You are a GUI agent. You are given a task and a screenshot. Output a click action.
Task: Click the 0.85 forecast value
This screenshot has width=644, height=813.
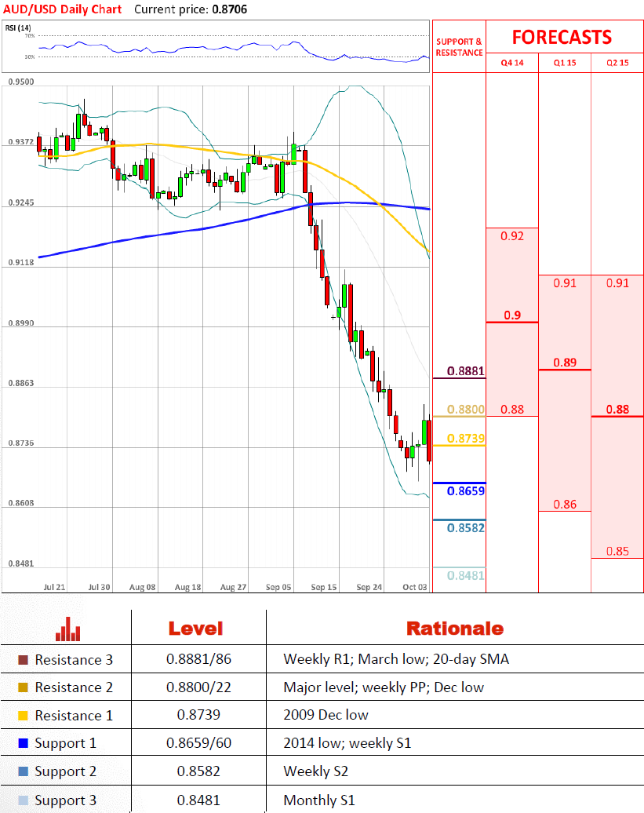[617, 551]
